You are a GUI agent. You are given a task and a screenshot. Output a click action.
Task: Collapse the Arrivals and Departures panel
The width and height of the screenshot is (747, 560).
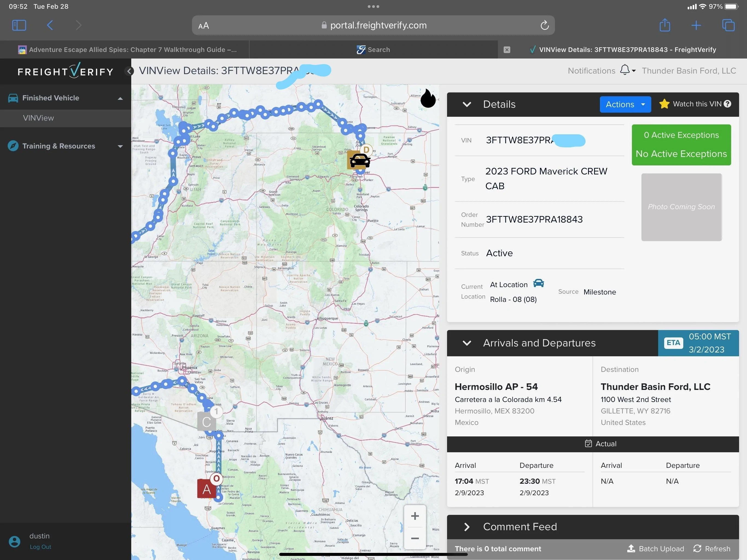pos(467,343)
